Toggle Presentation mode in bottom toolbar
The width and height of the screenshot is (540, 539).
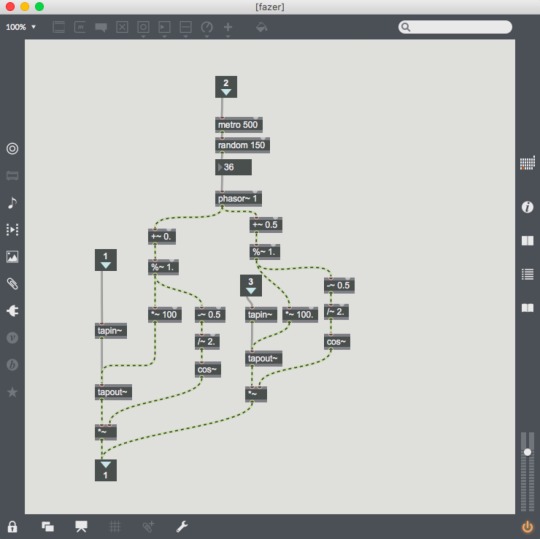pyautogui.click(x=81, y=526)
